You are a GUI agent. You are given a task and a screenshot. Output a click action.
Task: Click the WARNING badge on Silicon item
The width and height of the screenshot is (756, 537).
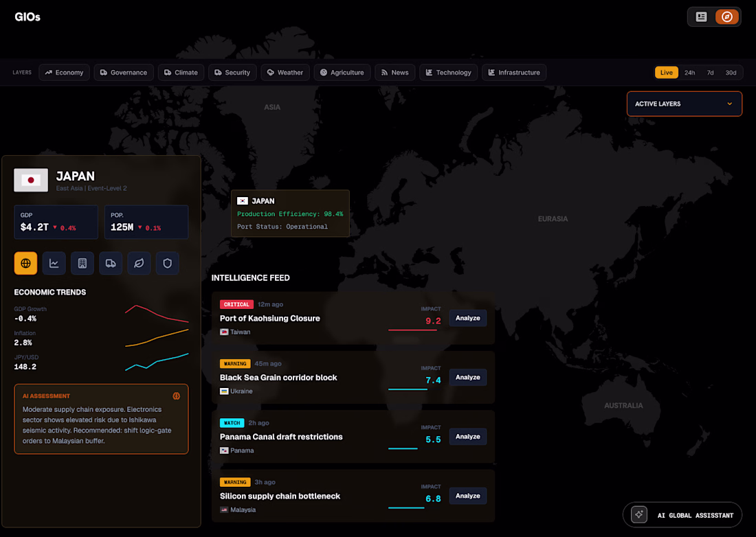point(235,482)
